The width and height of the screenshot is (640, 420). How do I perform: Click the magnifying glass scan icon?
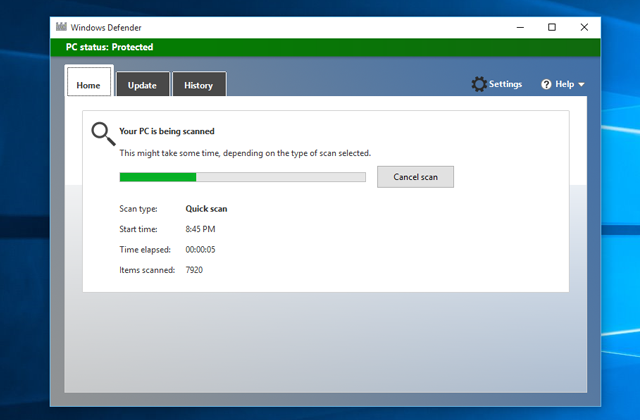pos(103,134)
